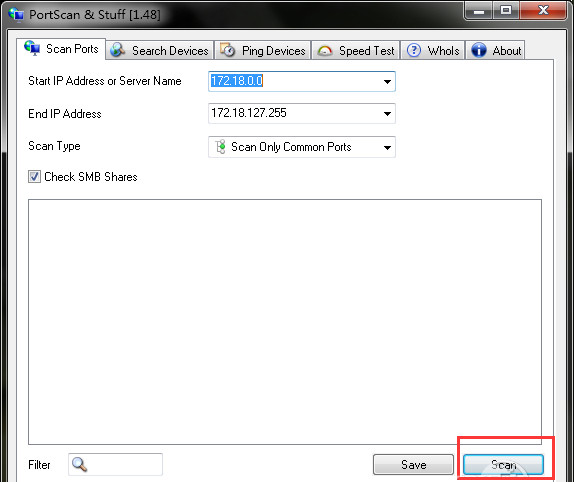This screenshot has width=574, height=482.
Task: Maximize the PortScan window
Action: (506, 11)
